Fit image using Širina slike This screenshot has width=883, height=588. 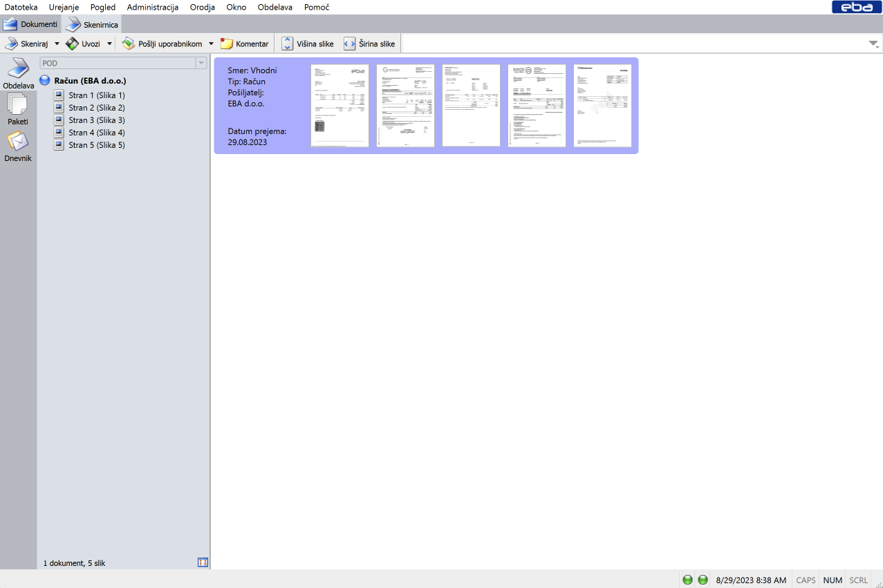click(369, 44)
